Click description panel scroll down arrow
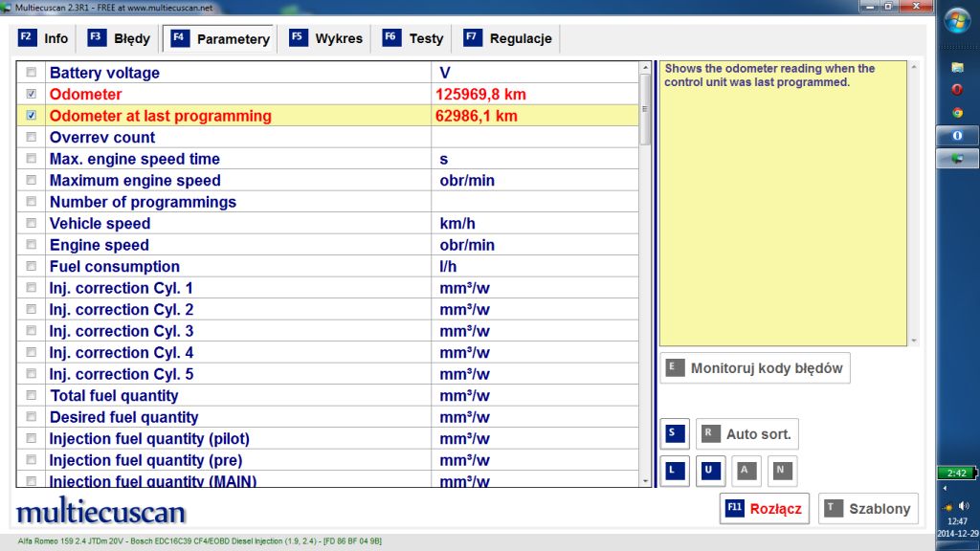980x551 pixels. click(914, 342)
